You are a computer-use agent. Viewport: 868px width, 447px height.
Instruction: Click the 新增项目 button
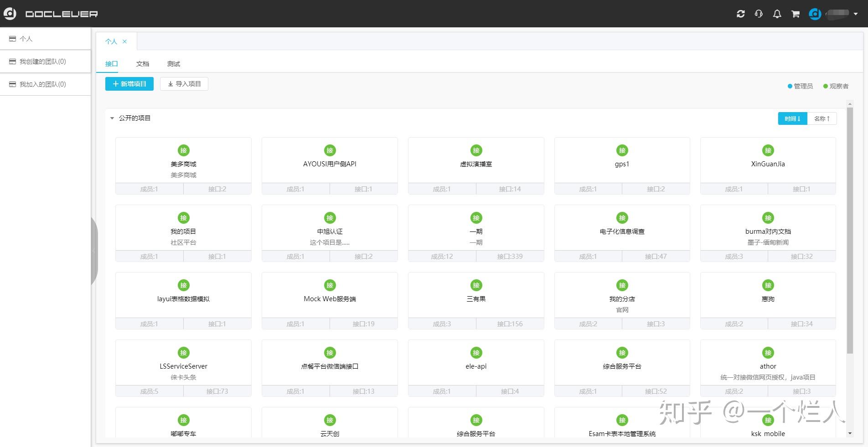129,84
